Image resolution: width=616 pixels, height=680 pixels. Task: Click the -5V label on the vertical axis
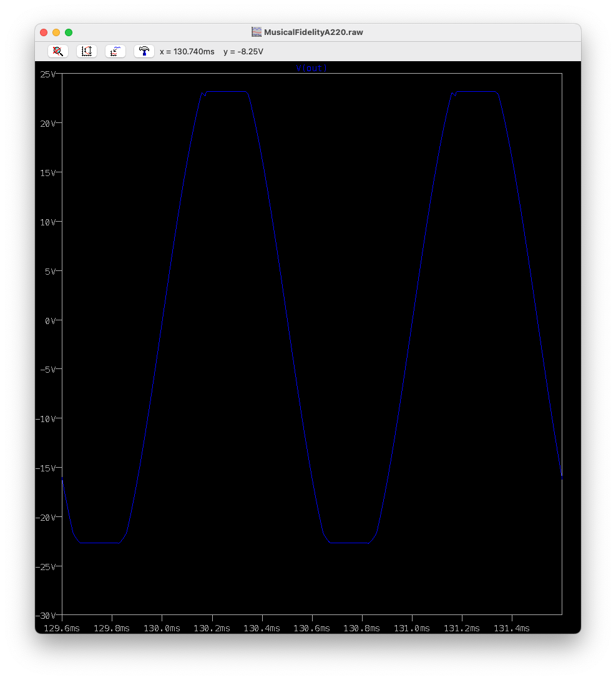(x=48, y=370)
